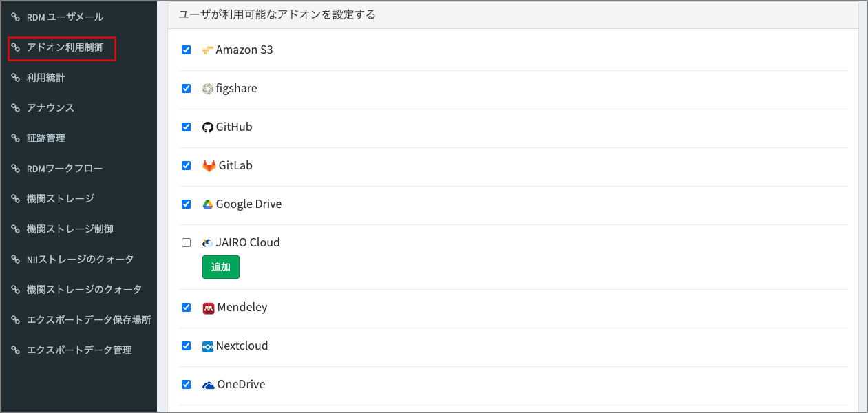This screenshot has width=868, height=413.
Task: Enable the JAIRO Cloud checkbox
Action: (x=186, y=242)
